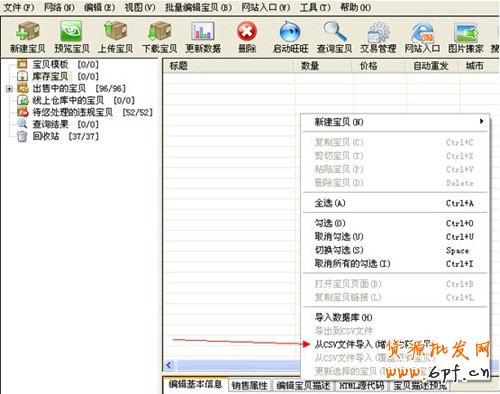500x394 pixels.
Task: Open the 新建宝贝(N) submenu arrow
Action: point(481,121)
